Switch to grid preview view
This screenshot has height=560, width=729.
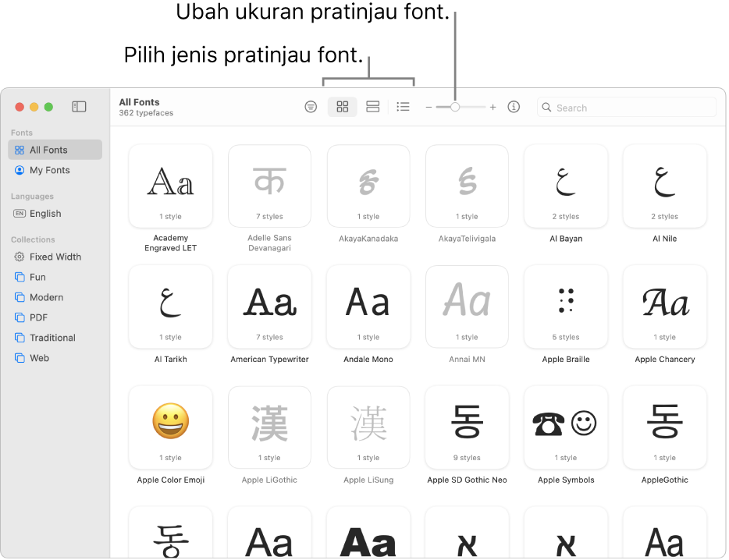pyautogui.click(x=342, y=107)
